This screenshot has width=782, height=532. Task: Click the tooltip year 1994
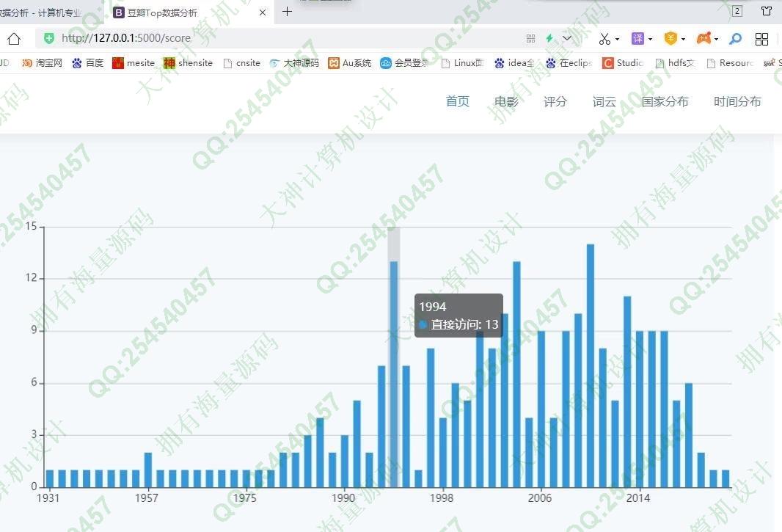point(432,307)
